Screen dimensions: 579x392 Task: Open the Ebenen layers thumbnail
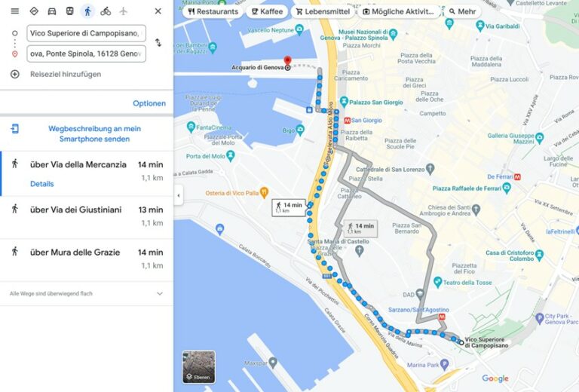199,367
